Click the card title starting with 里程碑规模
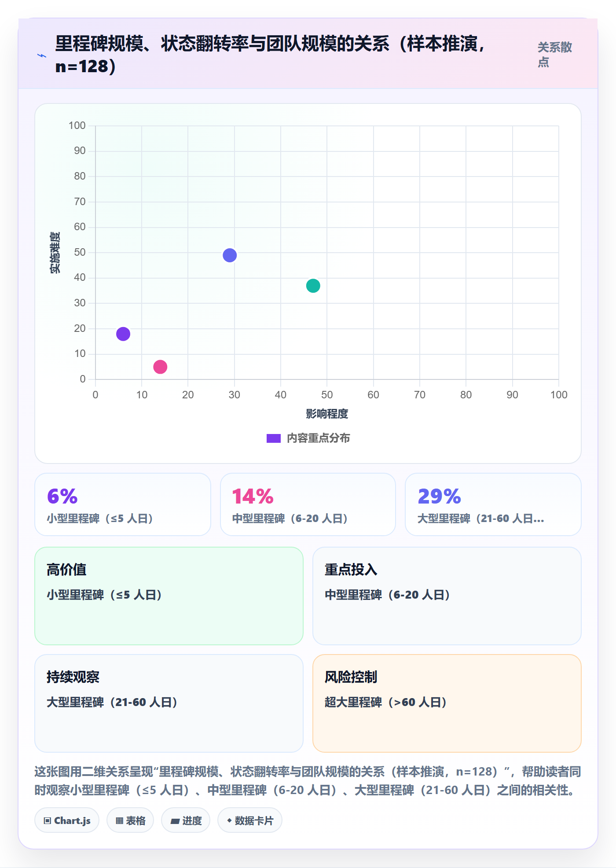 (271, 55)
